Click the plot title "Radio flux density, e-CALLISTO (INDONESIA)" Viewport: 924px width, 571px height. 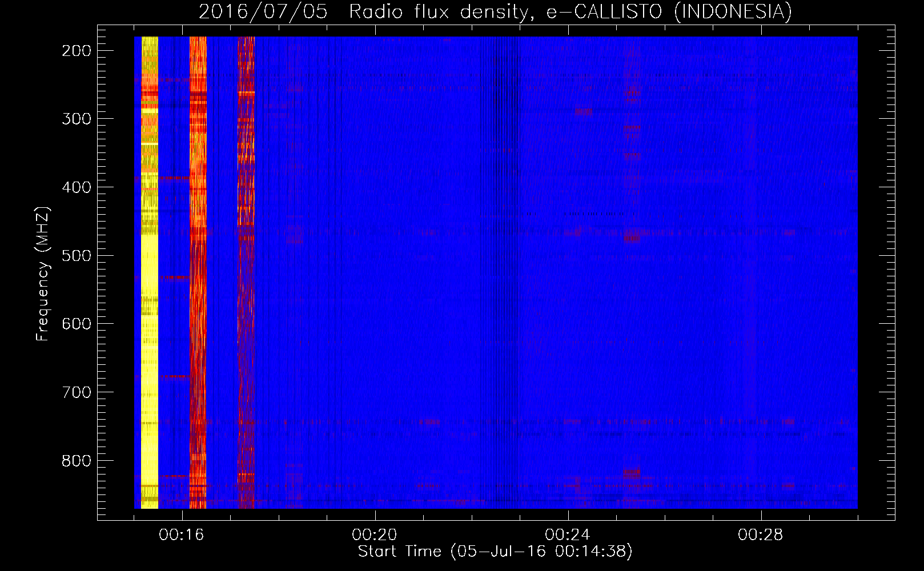[570, 11]
